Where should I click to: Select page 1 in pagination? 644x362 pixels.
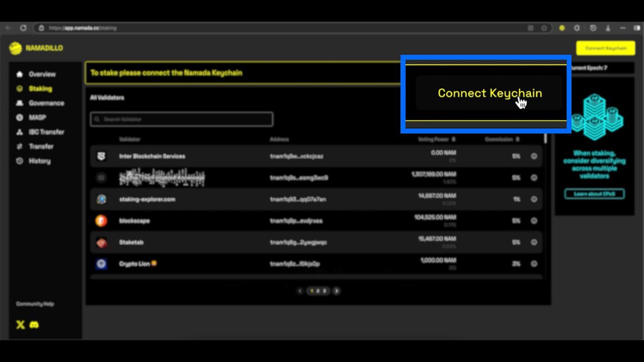pyautogui.click(x=312, y=291)
